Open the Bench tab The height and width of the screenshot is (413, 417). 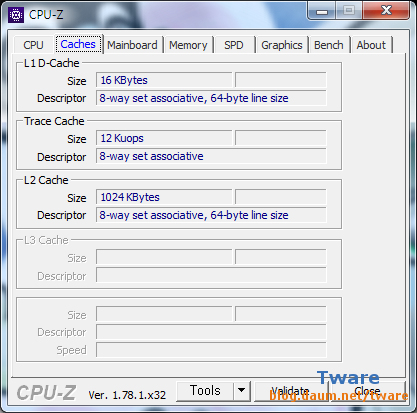tap(329, 45)
